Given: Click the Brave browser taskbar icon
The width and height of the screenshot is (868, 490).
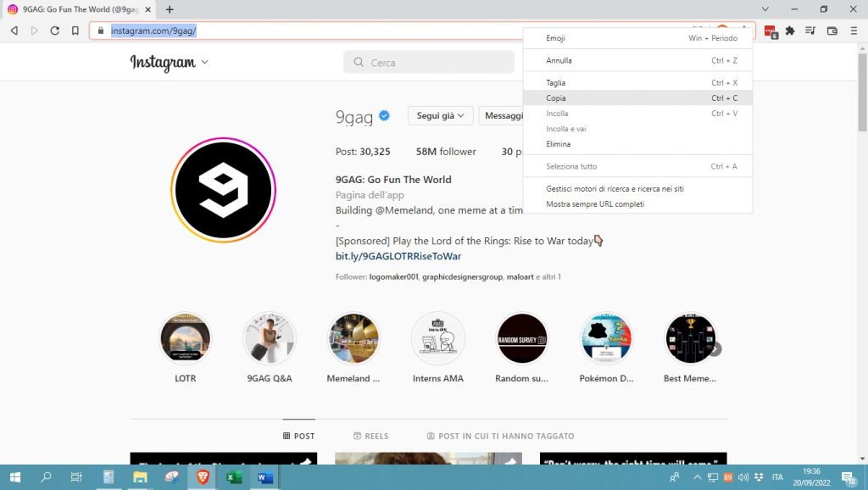Looking at the screenshot, I should (203, 477).
